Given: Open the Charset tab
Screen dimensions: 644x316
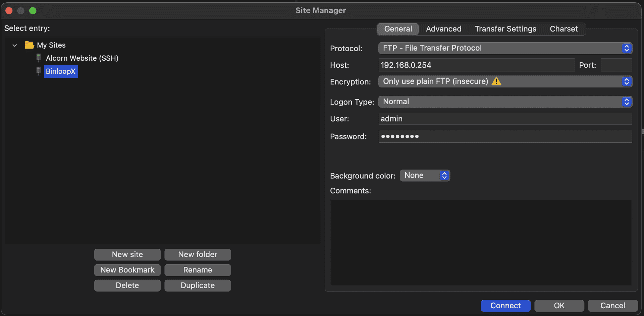Looking at the screenshot, I should tap(563, 29).
